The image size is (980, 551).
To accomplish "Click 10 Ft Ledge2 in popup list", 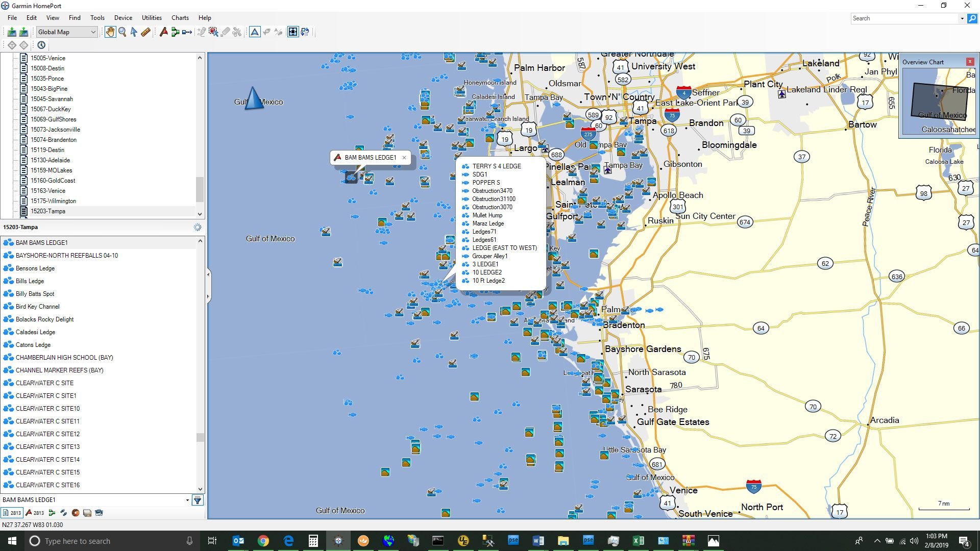I will coord(488,281).
